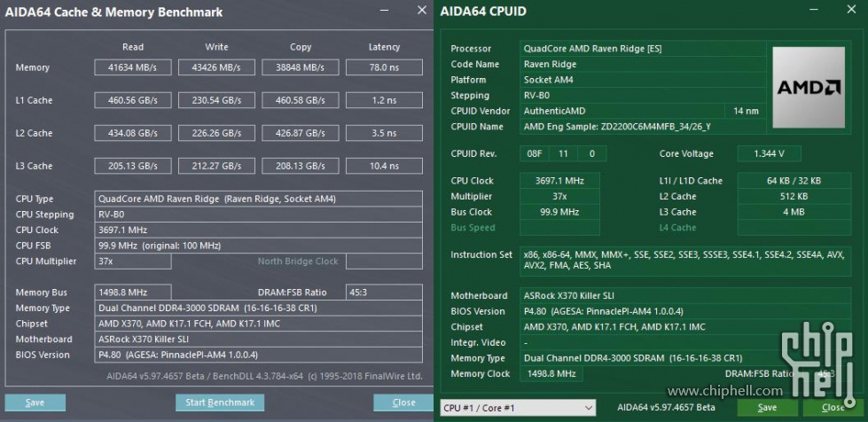Select CPUID Rev. value 08F
This screenshot has width=868, height=422.
535,153
